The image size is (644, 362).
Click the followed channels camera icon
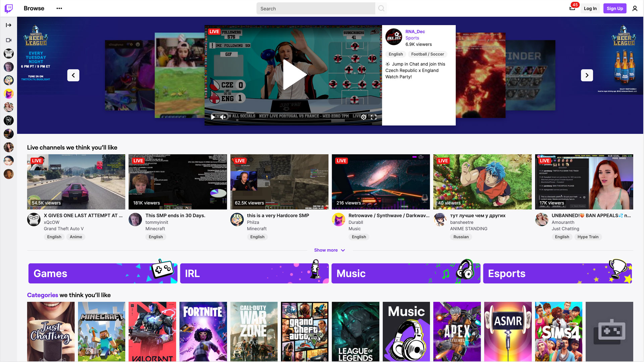[9, 40]
